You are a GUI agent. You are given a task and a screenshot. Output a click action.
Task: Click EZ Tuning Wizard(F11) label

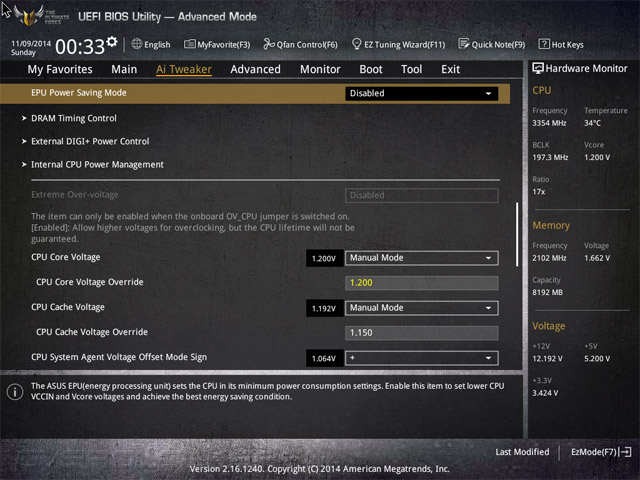tap(405, 44)
